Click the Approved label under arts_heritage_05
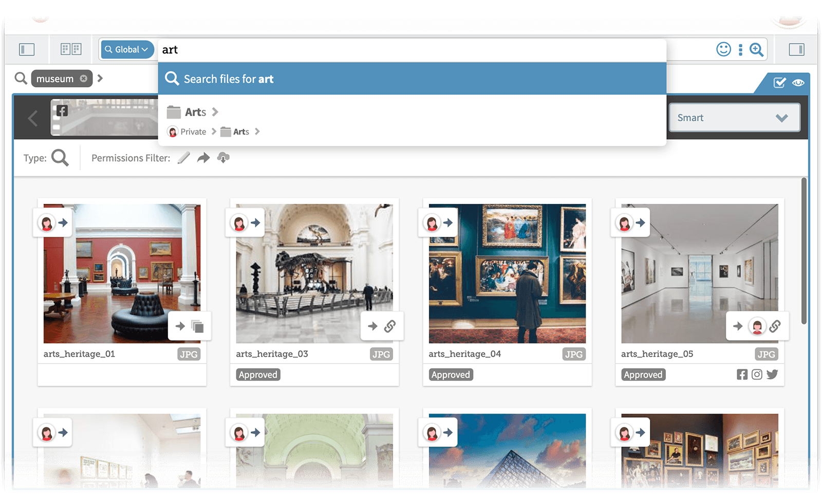The image size is (822, 504). [x=643, y=375]
